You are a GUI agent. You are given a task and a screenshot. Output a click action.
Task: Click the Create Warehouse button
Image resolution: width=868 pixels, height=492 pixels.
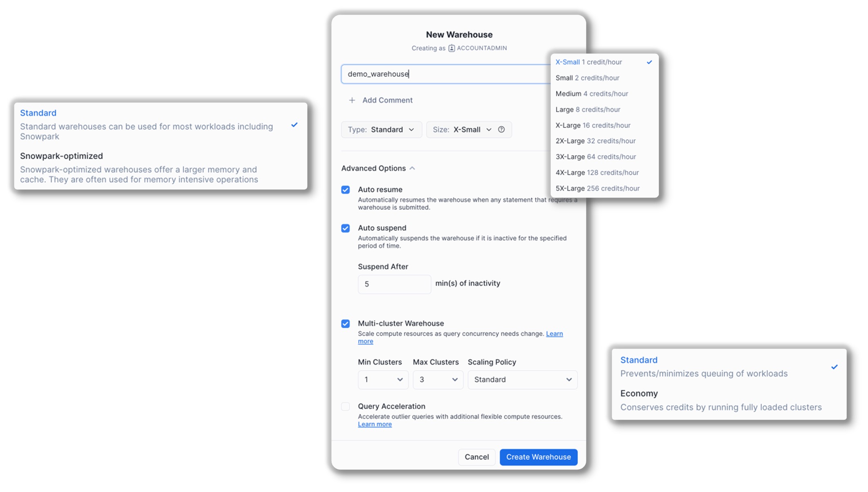point(538,457)
